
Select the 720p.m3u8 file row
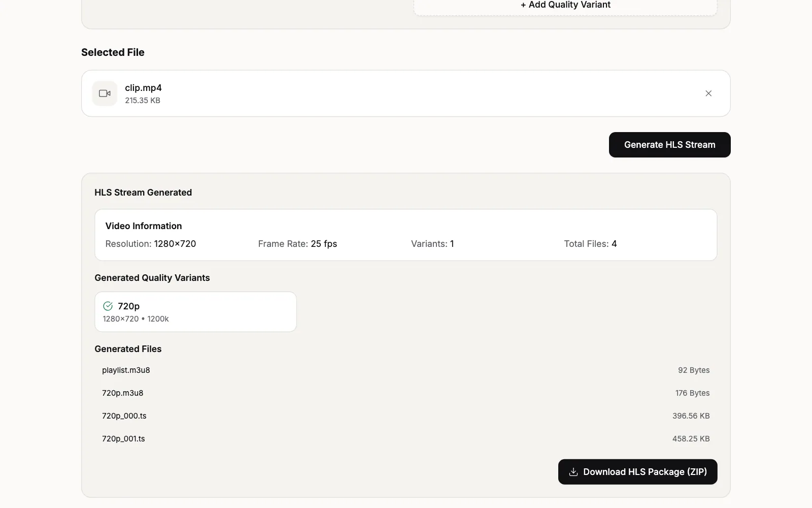coord(406,393)
